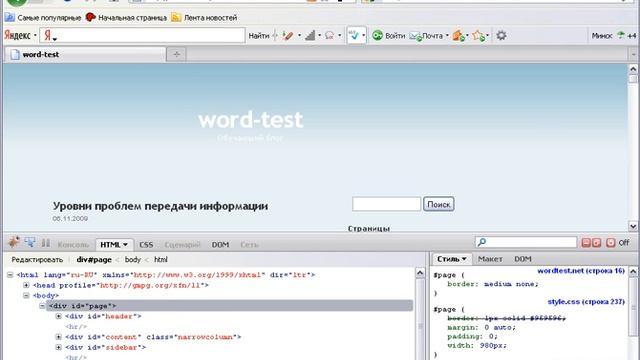Open the post Уровни проблем передачи информации
The image size is (640, 360).
(x=160, y=206)
